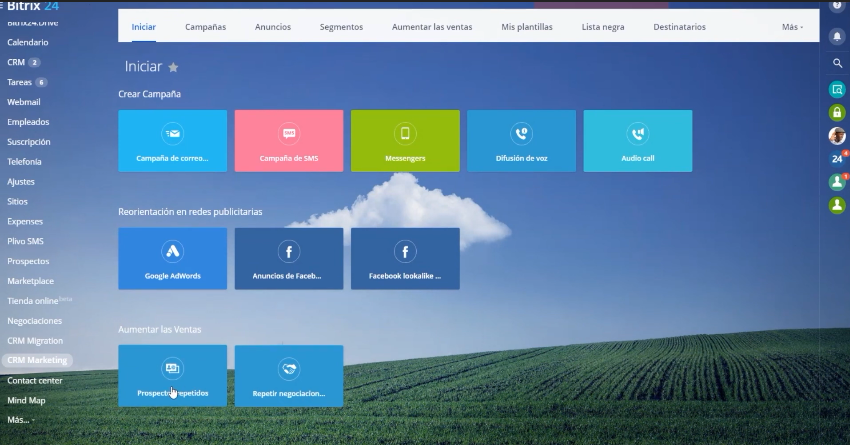This screenshot has height=445, width=850.
Task: Open Plivo SMS in the sidebar
Action: click(25, 241)
